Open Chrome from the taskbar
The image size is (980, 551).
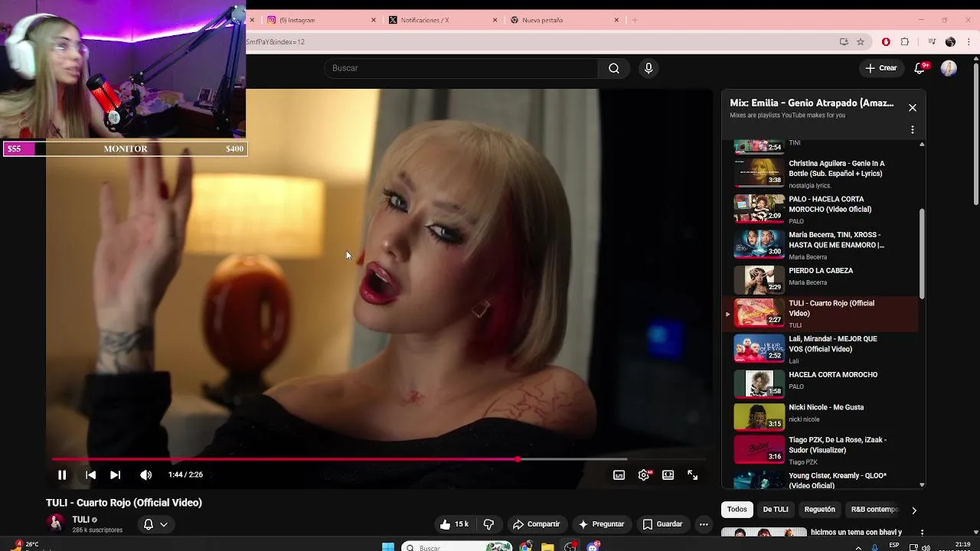525,546
